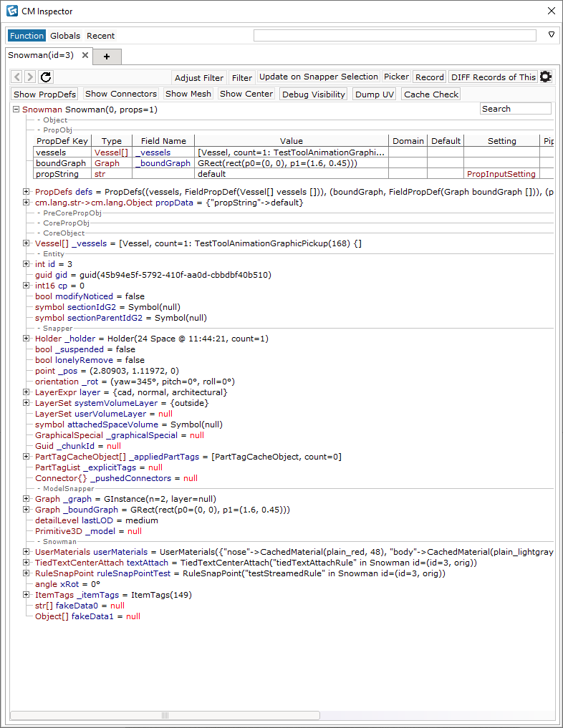Expand the LayerExpr layer node
The image size is (563, 728).
[26, 392]
